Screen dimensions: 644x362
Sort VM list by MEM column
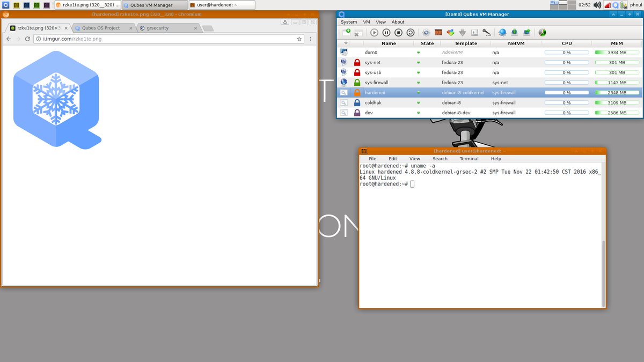pyautogui.click(x=617, y=43)
